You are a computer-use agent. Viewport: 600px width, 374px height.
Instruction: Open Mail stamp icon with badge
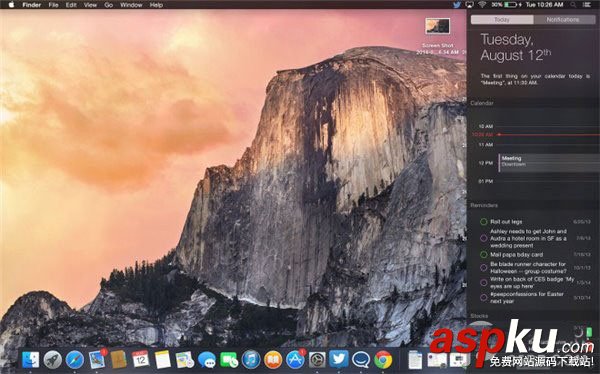click(x=97, y=359)
